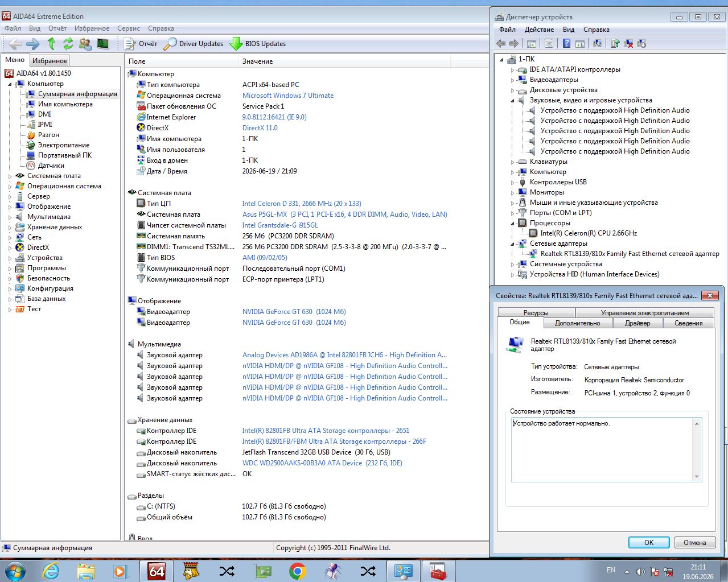Open the Microsoft Windows 7 Ultimate link
This screenshot has width=728, height=582.
click(288, 96)
